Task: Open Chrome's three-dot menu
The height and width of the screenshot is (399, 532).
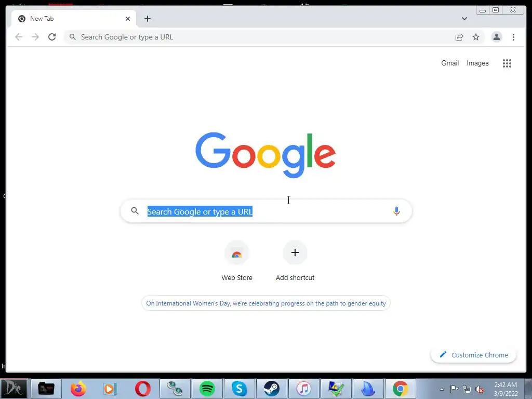Action: coord(513,37)
